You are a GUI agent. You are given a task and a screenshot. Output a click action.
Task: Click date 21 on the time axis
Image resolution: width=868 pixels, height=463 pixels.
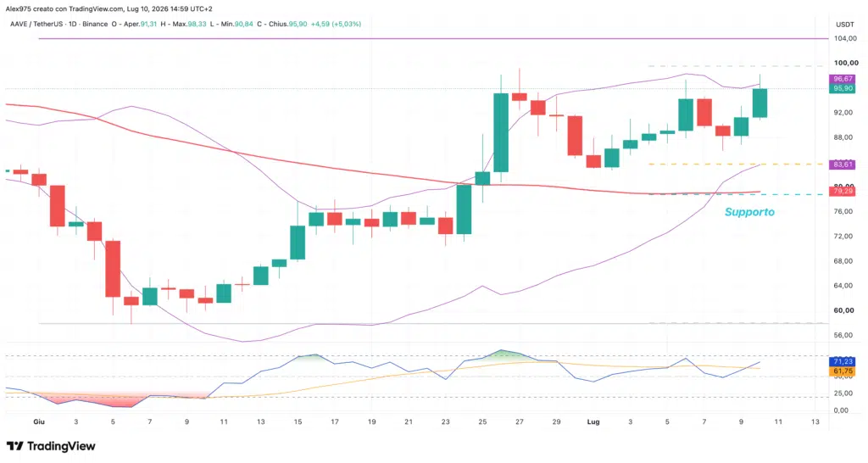[x=409, y=422]
